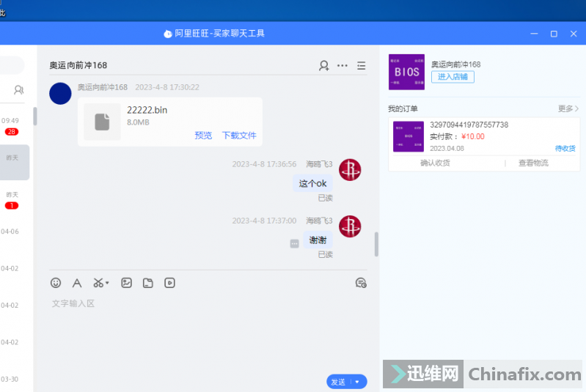Expand the screenshot tool dropdown arrow
Screen dimensions: 586x392
[107, 283]
